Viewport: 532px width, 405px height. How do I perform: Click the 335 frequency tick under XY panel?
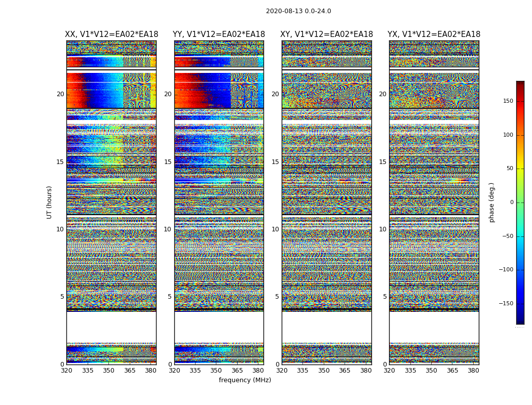tap(302, 371)
